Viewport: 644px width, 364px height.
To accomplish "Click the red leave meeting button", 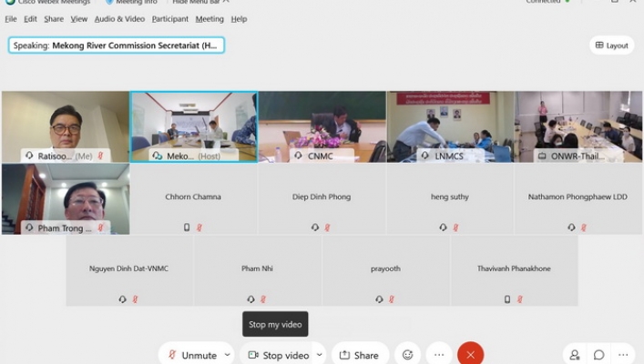I will tap(470, 354).
